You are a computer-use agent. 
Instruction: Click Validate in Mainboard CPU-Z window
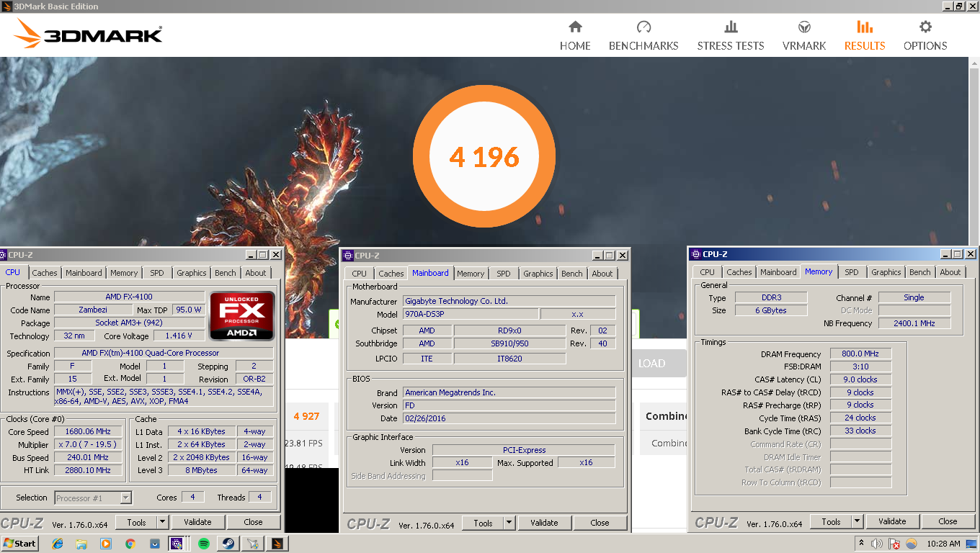[x=544, y=523]
